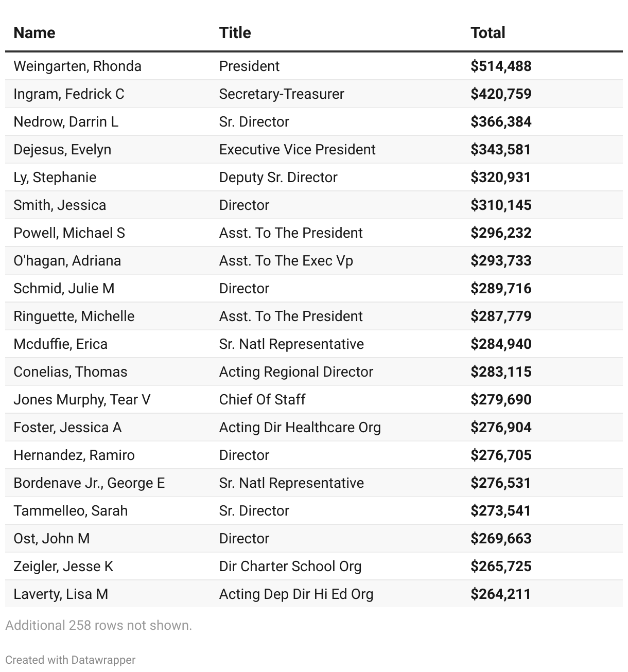Click the Acting Dir Healthcare Org title
628x672 pixels.
tap(300, 428)
